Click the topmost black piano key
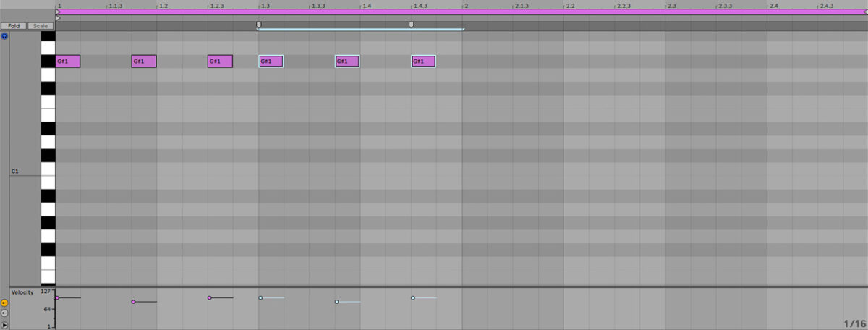Image resolution: width=868 pixels, height=330 pixels. pos(48,35)
